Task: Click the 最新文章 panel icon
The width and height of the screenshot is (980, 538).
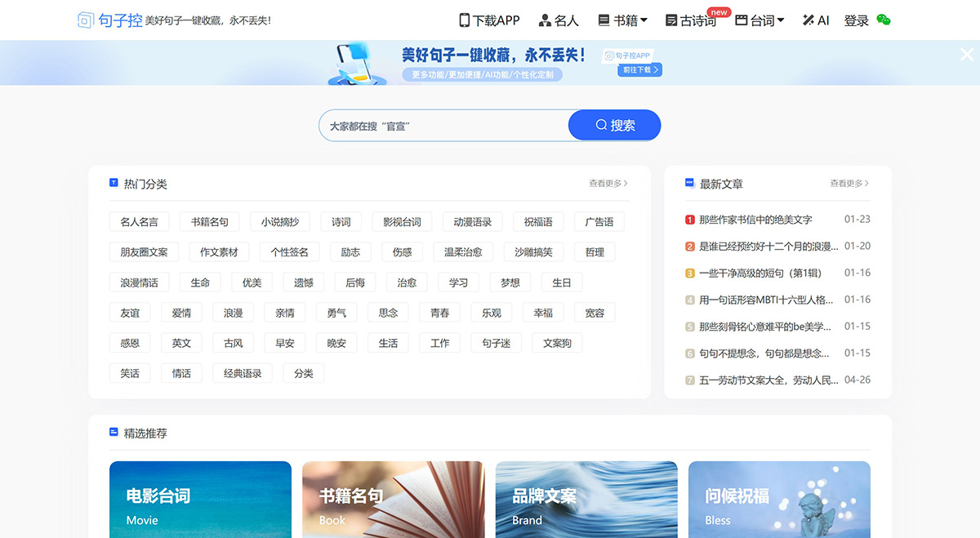Action: pos(689,183)
